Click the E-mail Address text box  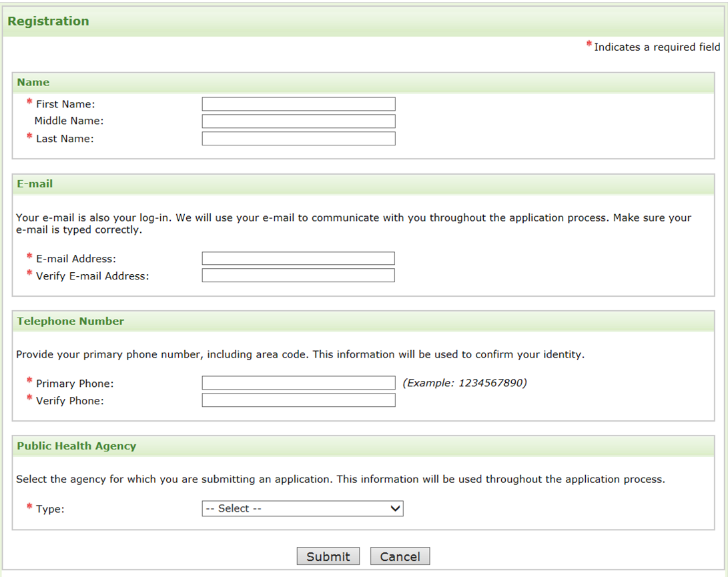(298, 259)
